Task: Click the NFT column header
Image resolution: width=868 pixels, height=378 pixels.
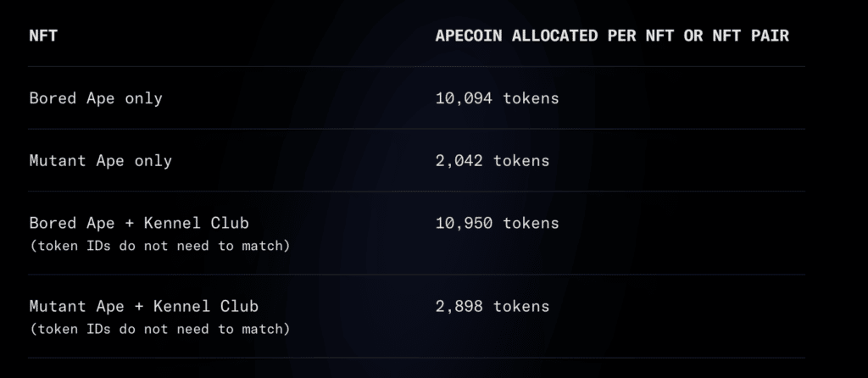Action: (43, 36)
